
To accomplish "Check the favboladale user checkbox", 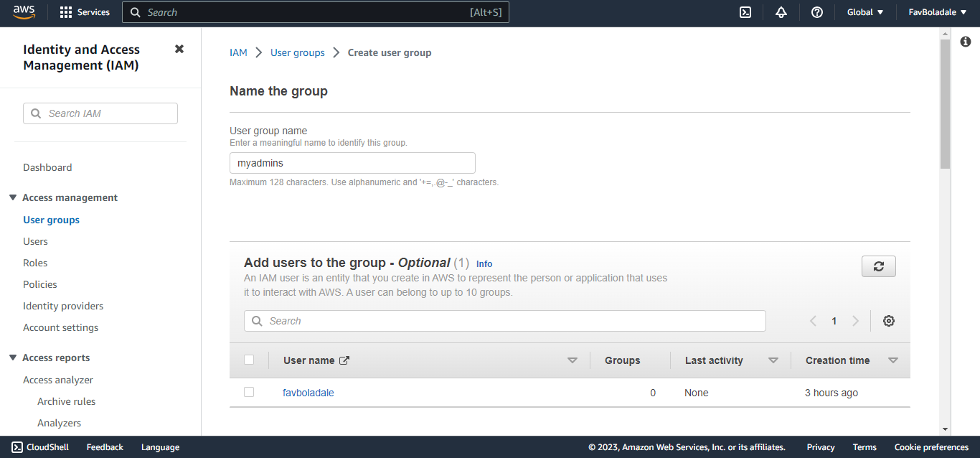I will (249, 392).
